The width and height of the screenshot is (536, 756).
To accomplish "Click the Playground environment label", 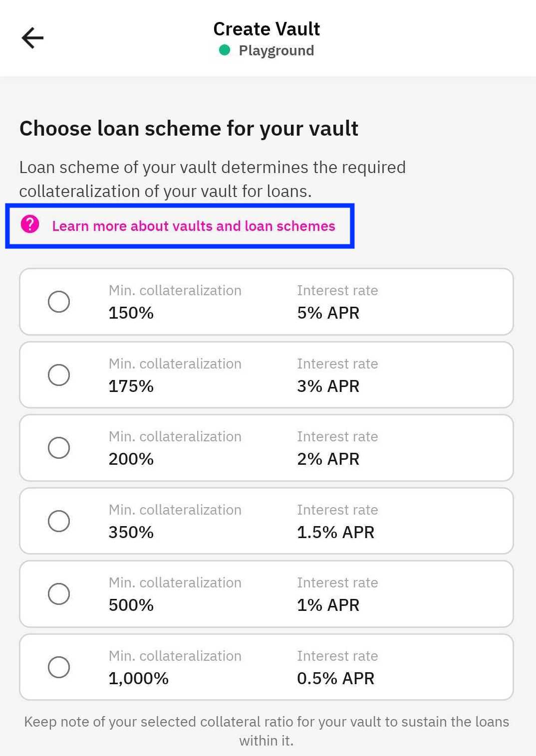I will point(276,50).
